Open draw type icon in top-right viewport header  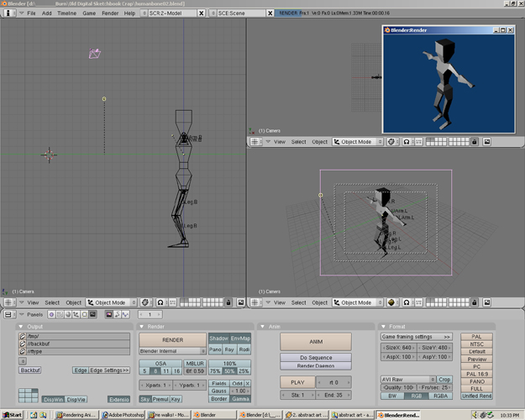(391, 142)
